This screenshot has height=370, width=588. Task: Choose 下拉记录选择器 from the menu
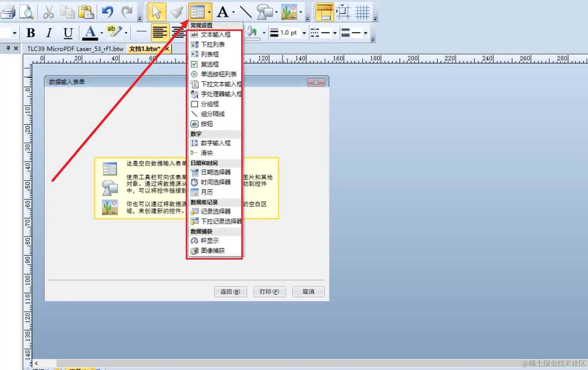click(x=215, y=221)
